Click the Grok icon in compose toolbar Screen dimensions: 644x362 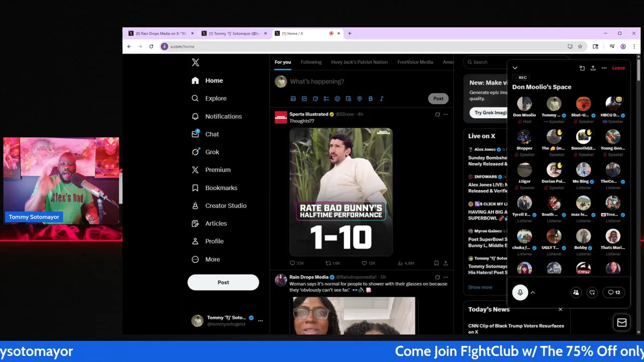[315, 99]
